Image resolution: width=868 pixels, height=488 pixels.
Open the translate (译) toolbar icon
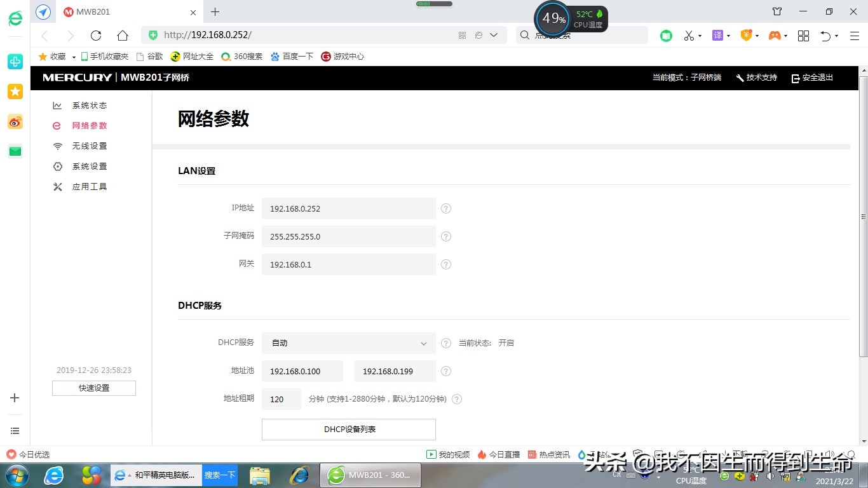coord(719,36)
